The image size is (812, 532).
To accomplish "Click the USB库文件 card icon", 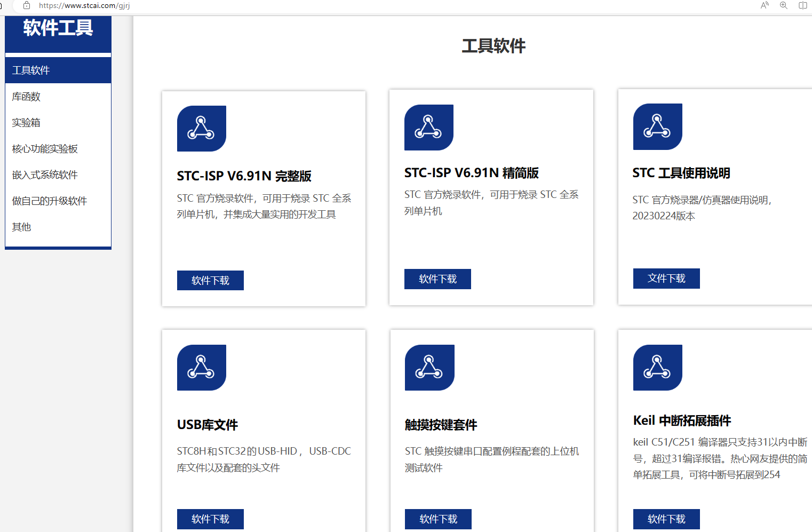I will point(202,368).
